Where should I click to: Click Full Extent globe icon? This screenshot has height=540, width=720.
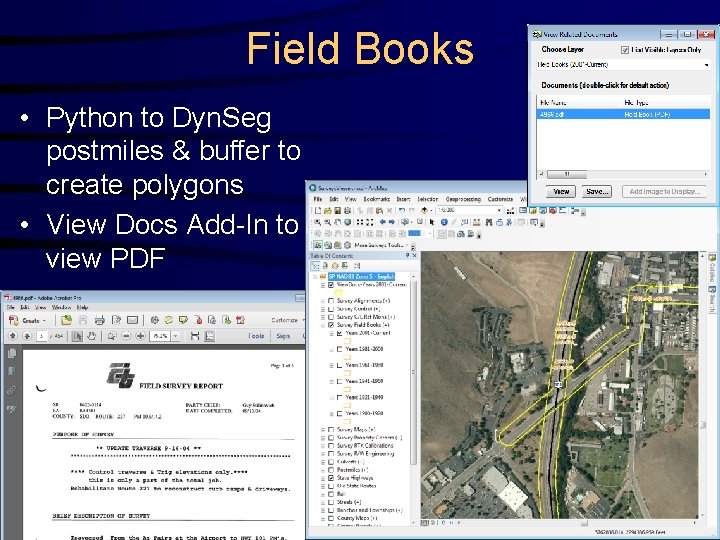pyautogui.click(x=348, y=222)
